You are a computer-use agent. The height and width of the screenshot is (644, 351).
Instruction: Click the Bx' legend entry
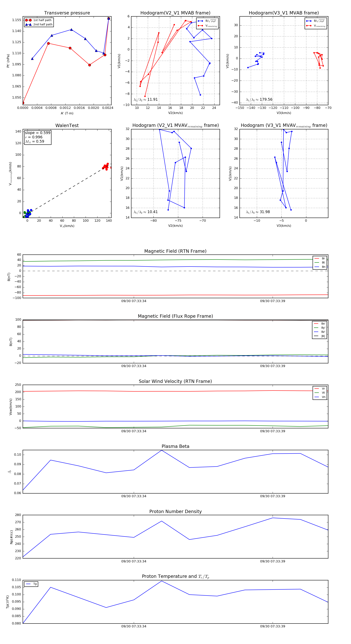[320, 324]
